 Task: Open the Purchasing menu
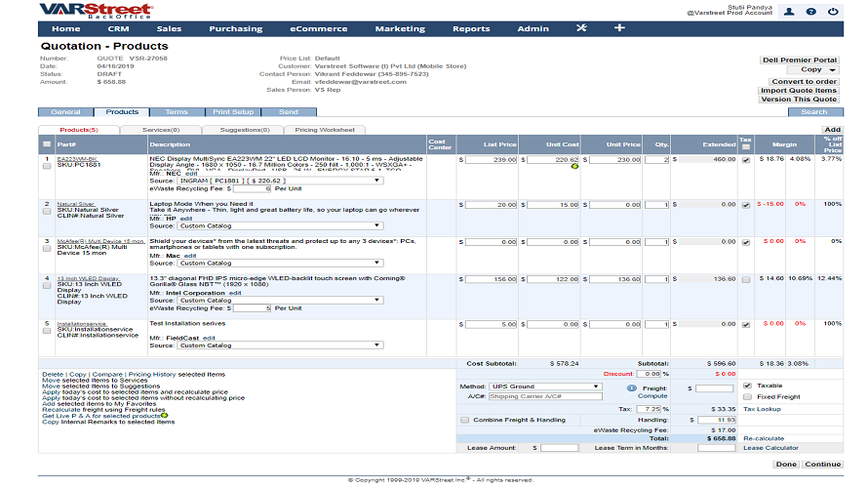[236, 29]
